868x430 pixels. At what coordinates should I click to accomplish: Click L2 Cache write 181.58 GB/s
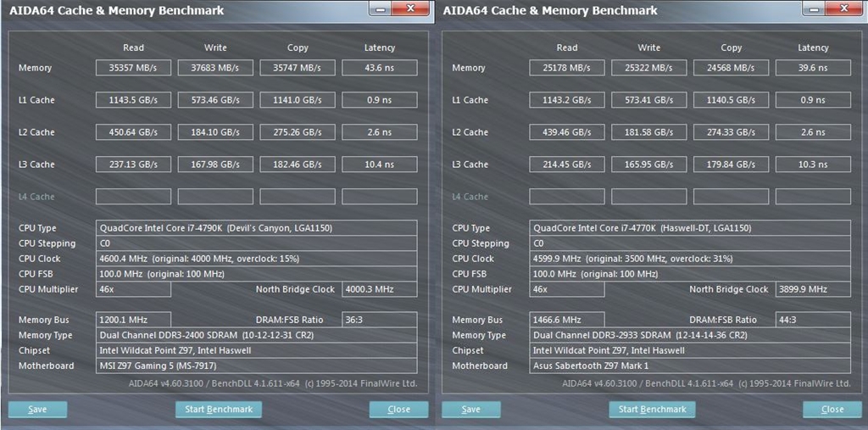(648, 131)
